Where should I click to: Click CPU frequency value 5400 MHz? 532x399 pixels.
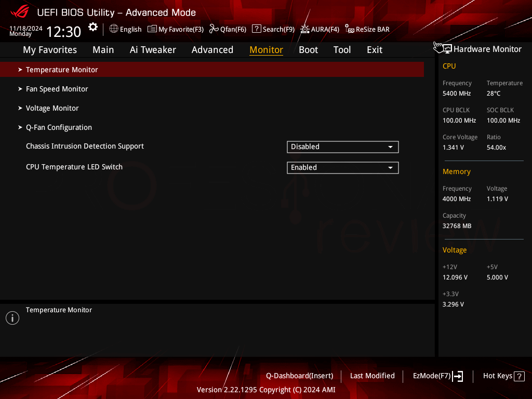tap(457, 94)
